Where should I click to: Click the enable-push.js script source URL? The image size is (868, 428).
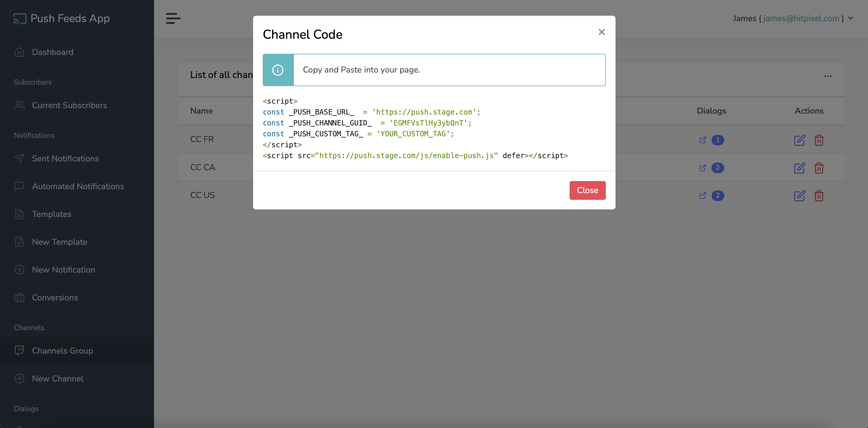(406, 155)
